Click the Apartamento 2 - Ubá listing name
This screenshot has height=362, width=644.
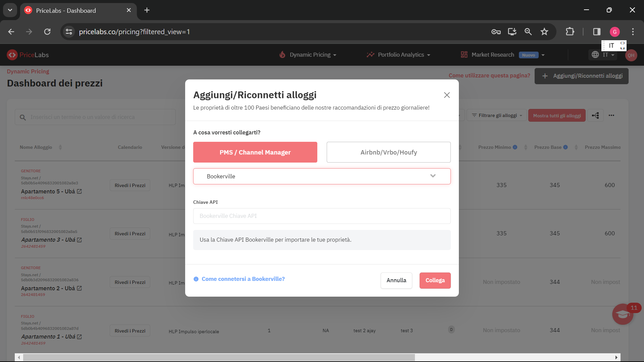(x=48, y=288)
